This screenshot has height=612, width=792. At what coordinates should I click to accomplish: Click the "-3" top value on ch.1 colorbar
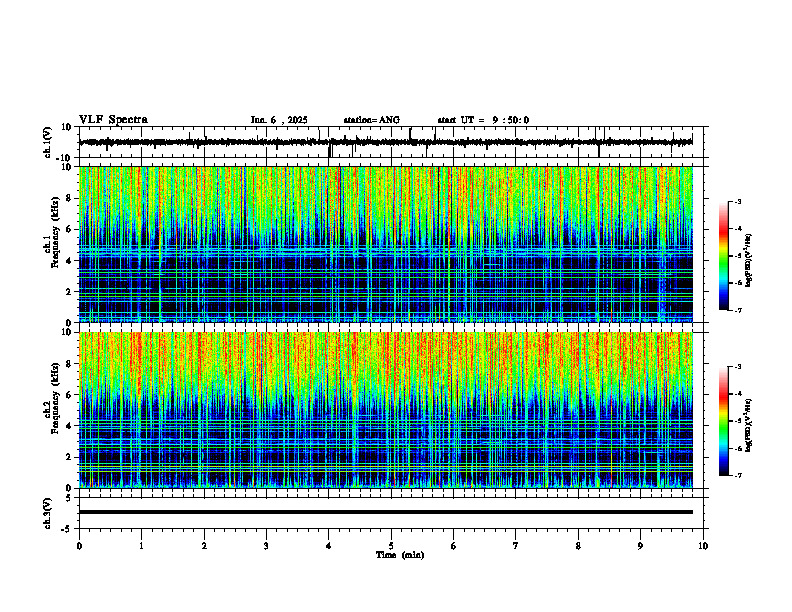[738, 201]
